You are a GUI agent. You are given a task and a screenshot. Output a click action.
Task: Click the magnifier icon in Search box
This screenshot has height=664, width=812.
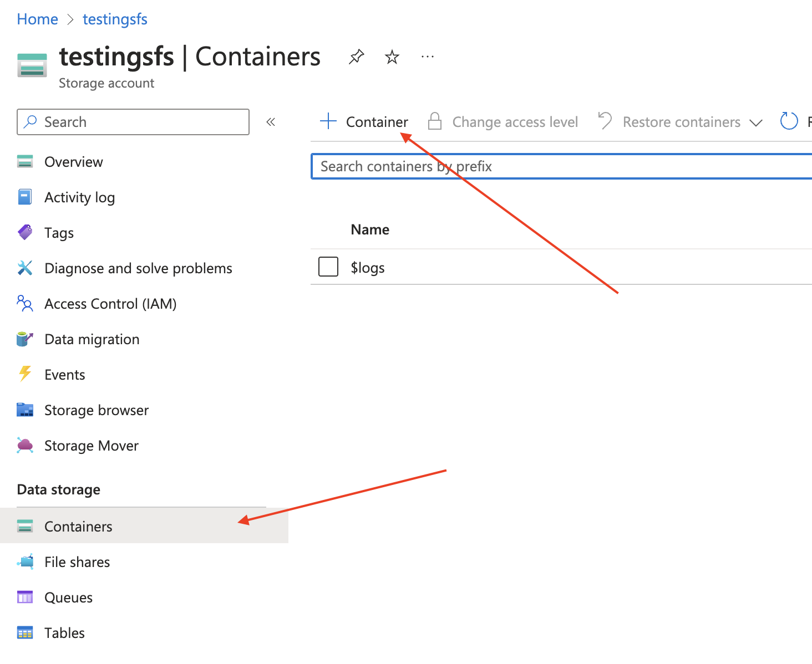click(31, 121)
